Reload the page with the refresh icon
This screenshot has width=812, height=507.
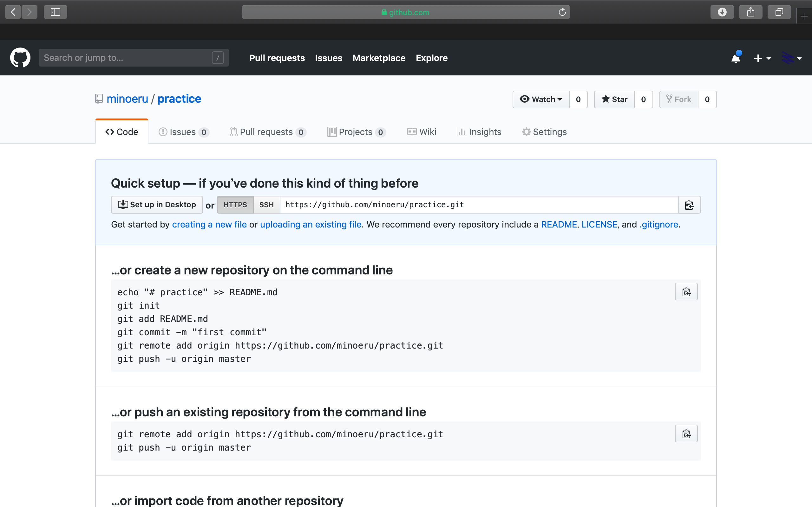562,12
